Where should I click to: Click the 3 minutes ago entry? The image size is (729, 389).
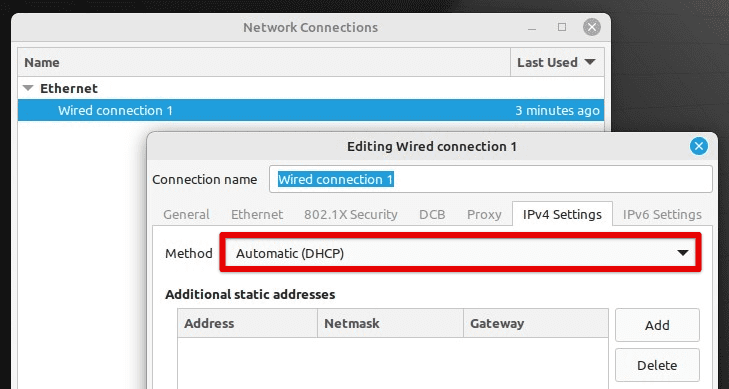tap(557, 111)
